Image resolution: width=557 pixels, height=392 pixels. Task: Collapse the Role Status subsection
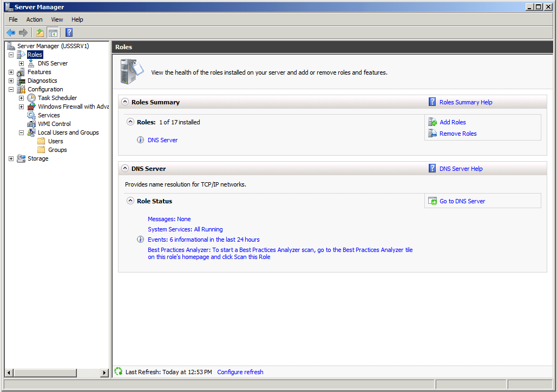pos(130,201)
